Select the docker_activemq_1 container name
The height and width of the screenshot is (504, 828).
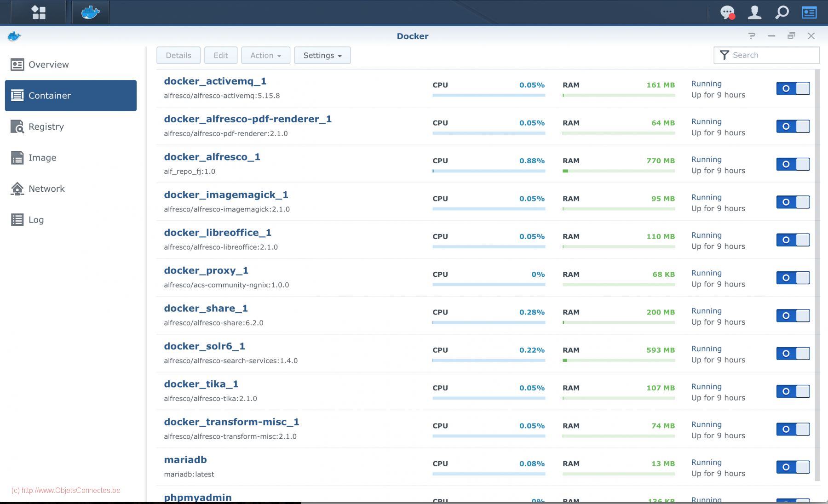215,81
